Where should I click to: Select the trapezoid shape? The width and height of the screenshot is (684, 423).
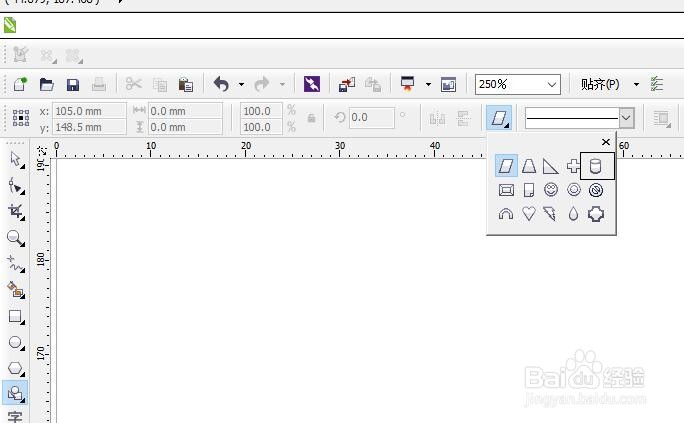click(x=529, y=166)
